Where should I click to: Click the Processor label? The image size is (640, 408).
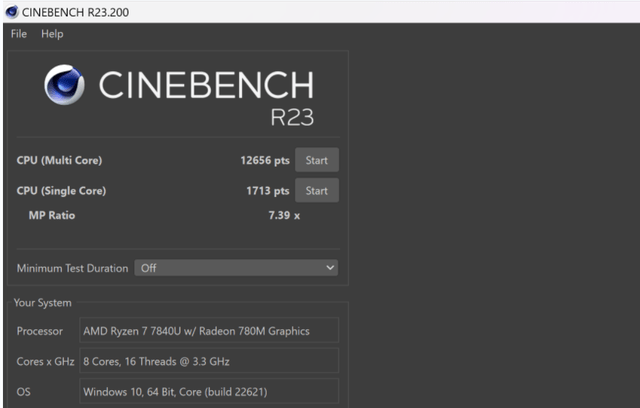coord(40,331)
